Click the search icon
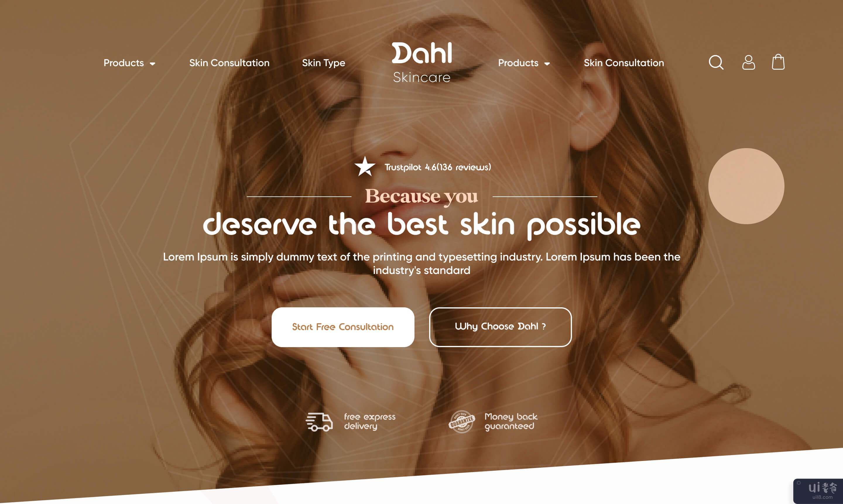Image resolution: width=843 pixels, height=504 pixels. (x=717, y=62)
